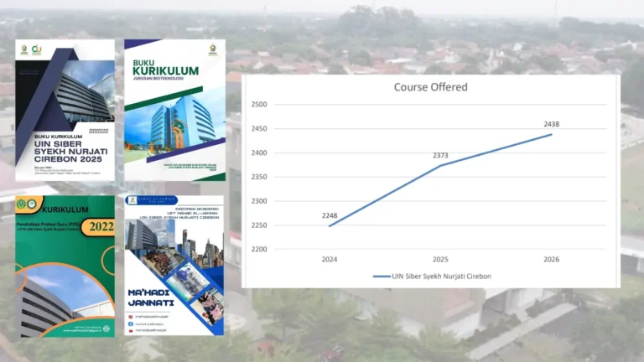Image resolution: width=644 pixels, height=362 pixels.
Task: Click the 2500 y-axis value
Action: click(259, 104)
